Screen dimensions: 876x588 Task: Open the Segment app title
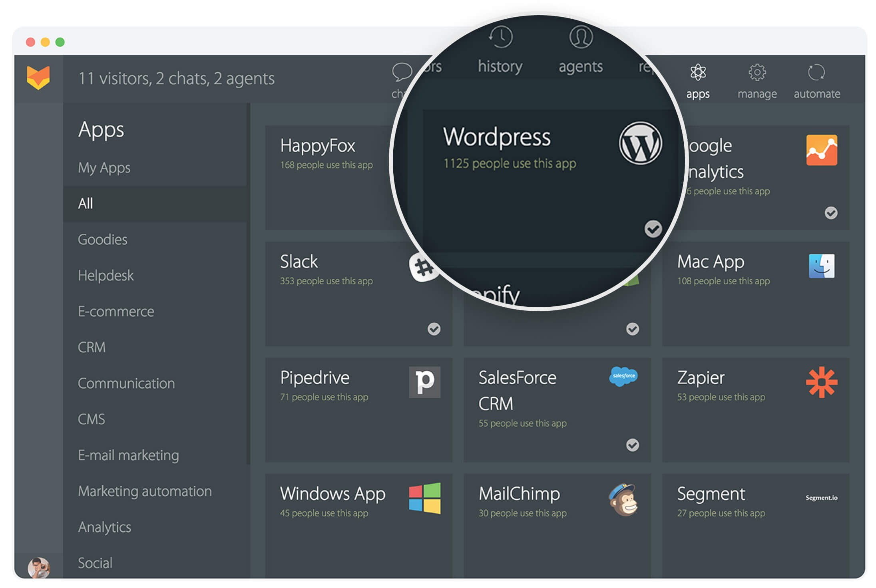pos(711,495)
